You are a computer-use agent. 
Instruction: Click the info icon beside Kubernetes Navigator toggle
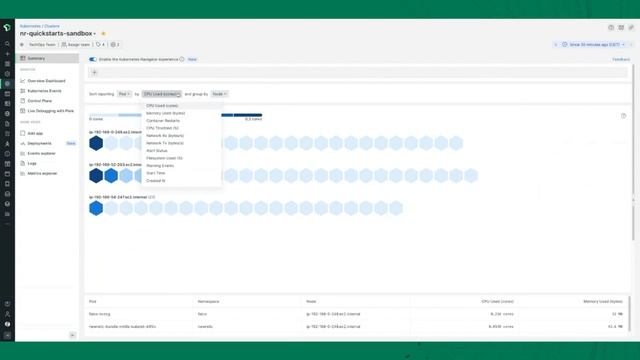[182, 59]
